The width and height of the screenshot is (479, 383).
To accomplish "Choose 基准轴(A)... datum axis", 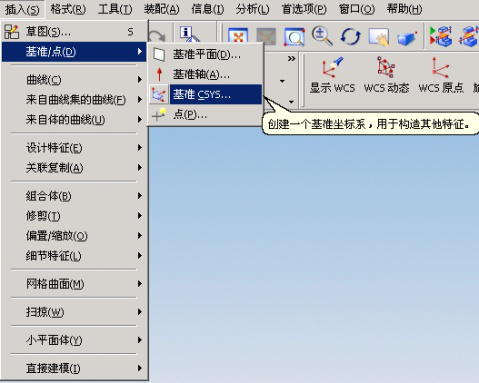I will coord(205,74).
